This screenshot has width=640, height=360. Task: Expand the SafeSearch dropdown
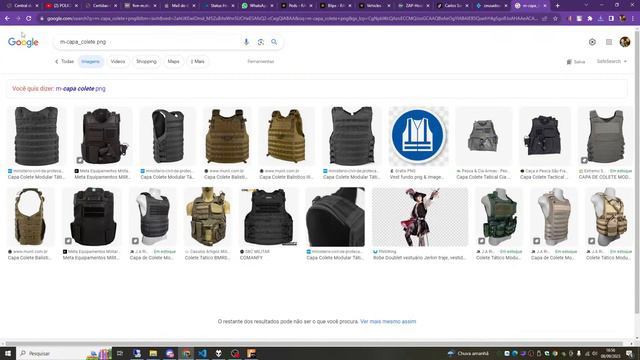point(611,61)
